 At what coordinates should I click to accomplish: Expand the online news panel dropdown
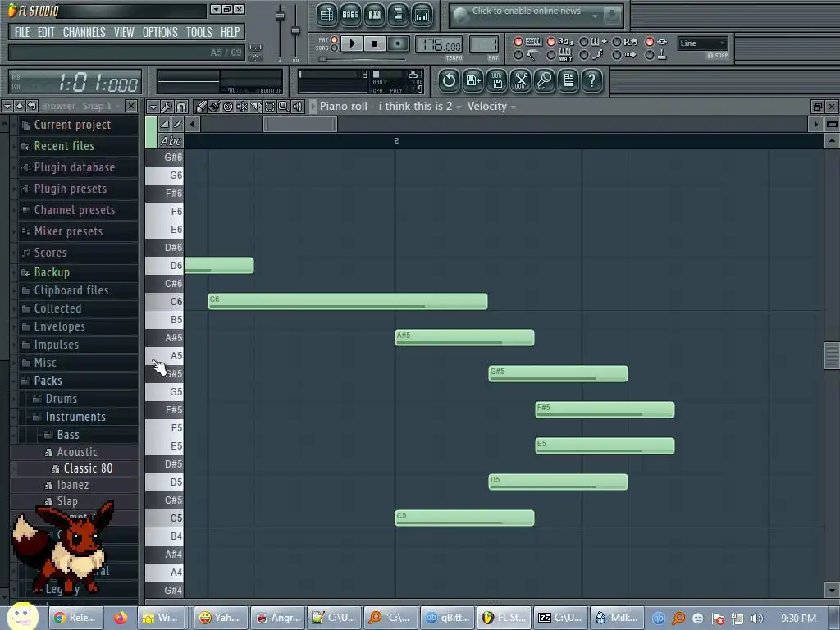(x=595, y=16)
